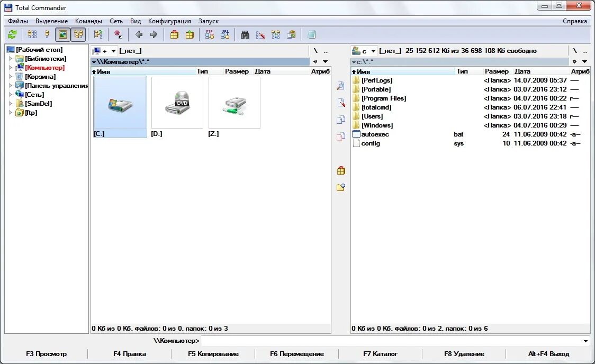The image size is (595, 364).
Task: Switch to brief file names view icon
Action: pos(32,34)
